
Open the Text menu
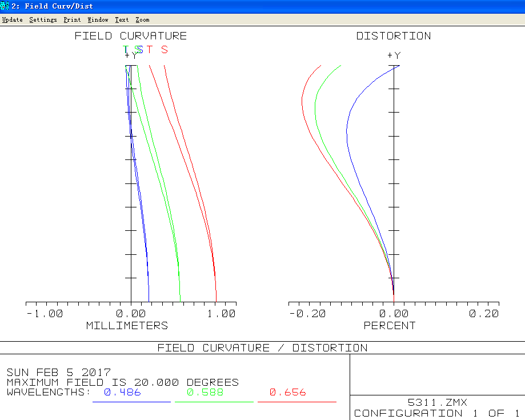tap(122, 19)
